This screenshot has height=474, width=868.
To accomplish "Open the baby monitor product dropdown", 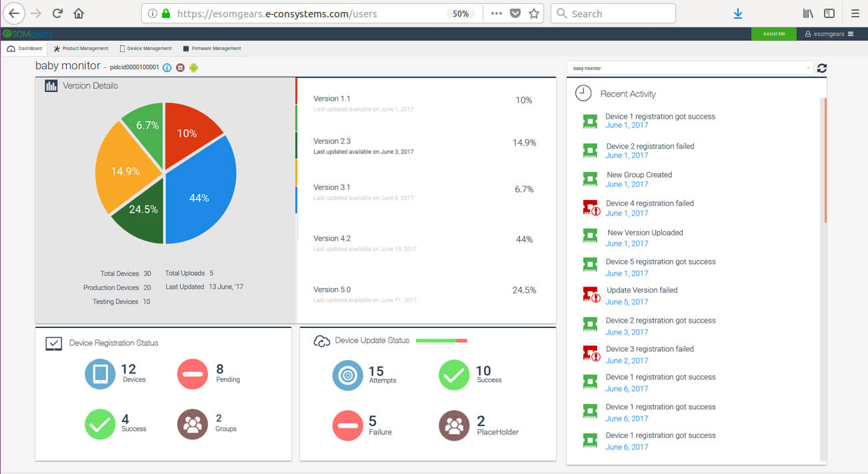I will point(691,68).
